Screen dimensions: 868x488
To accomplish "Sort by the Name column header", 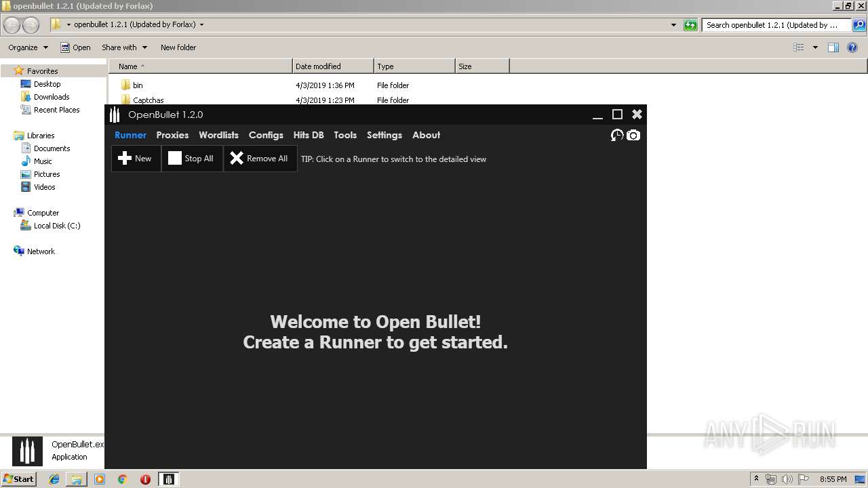I will pos(200,66).
